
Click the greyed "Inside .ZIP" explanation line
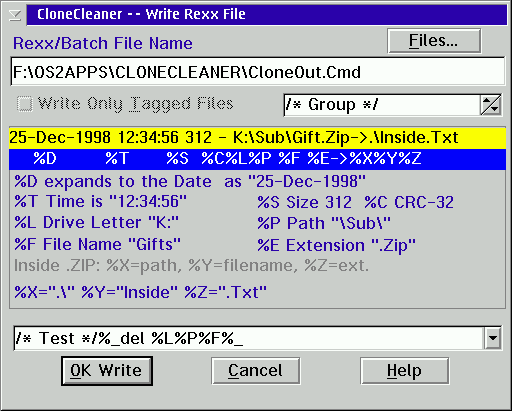[191, 266]
